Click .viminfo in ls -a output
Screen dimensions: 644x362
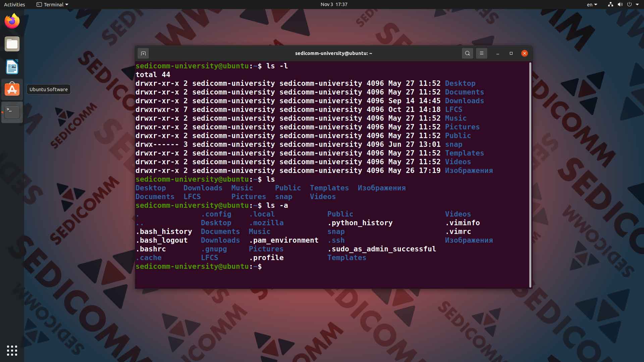tap(463, 223)
